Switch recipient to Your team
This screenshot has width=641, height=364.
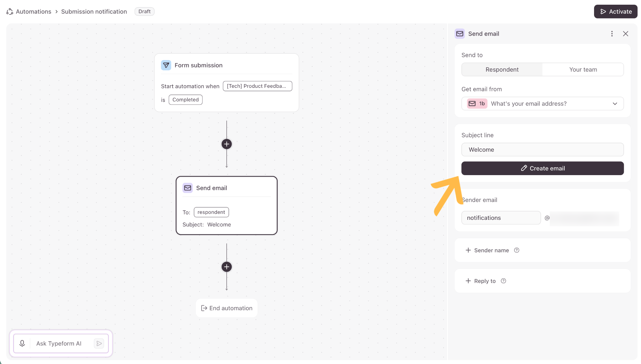583,69
